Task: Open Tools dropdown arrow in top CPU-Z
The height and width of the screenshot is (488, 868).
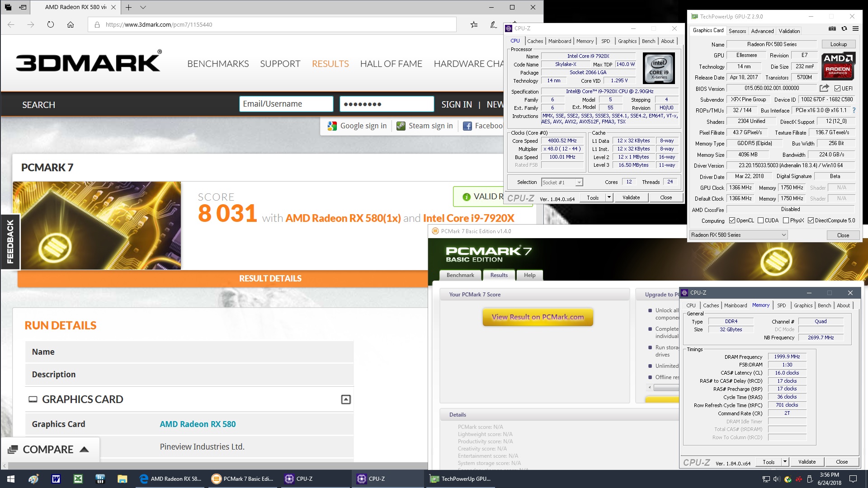Action: tap(609, 197)
